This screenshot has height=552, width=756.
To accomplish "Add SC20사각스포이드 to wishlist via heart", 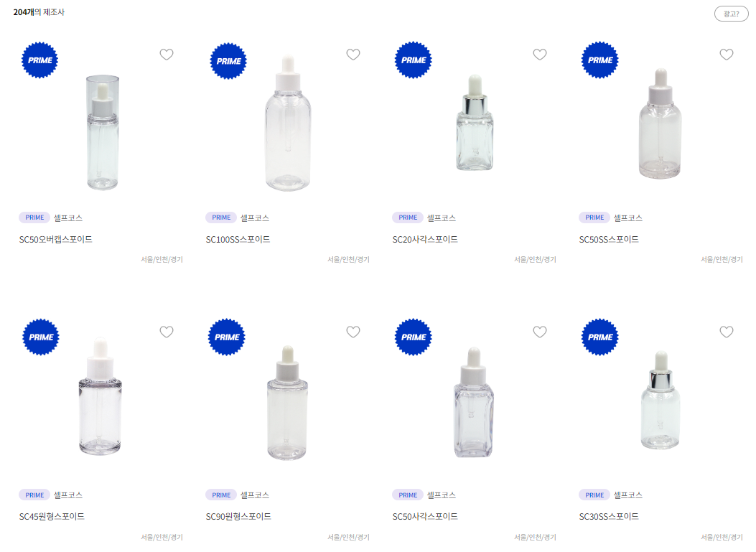I will [x=539, y=55].
